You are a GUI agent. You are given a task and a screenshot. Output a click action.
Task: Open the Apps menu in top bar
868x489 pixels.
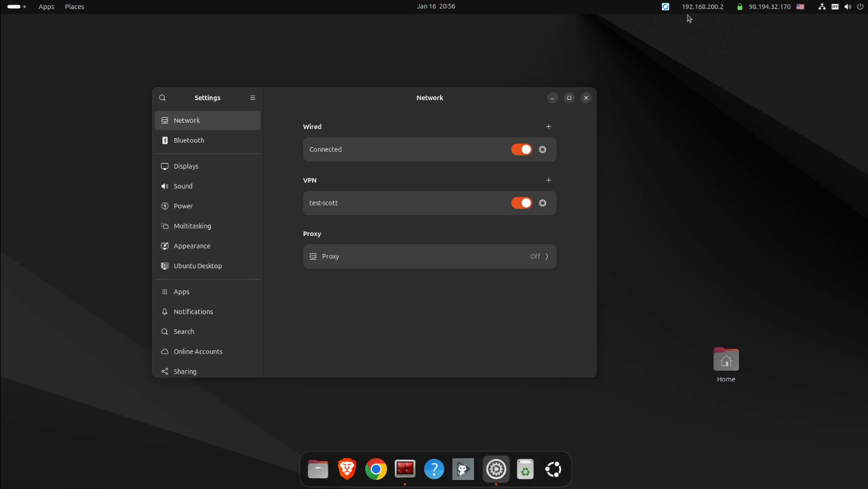coord(46,7)
